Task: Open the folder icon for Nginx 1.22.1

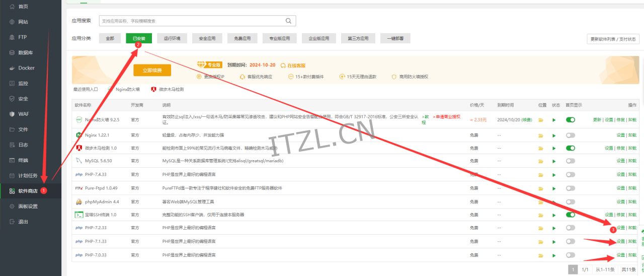Action: pyautogui.click(x=541, y=135)
